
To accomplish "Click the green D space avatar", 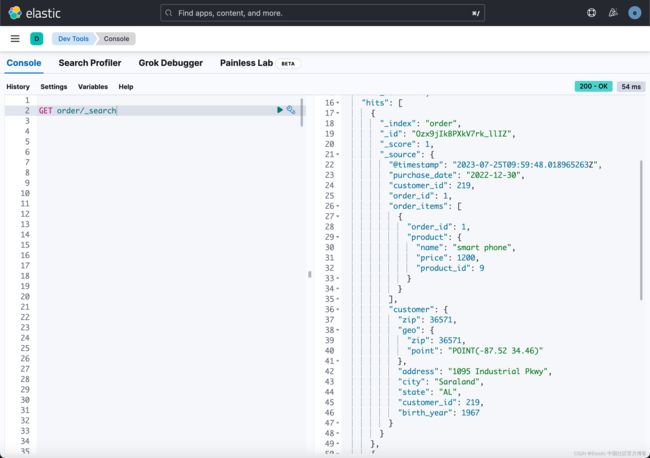I will tap(37, 39).
